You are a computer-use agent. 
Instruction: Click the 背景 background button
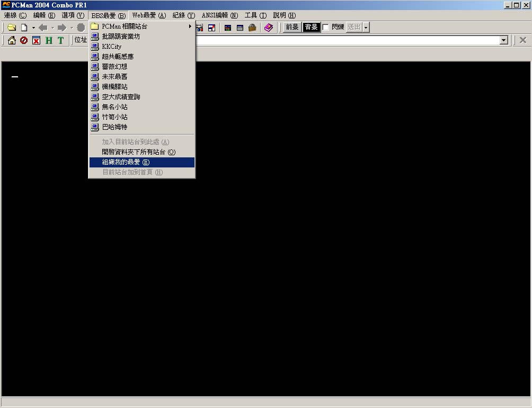click(311, 27)
